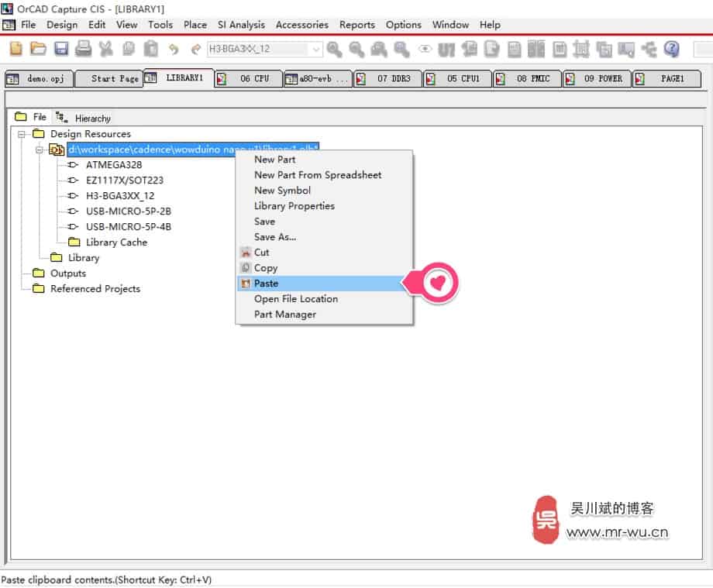Select the ATMEGA328 part

pos(114,165)
